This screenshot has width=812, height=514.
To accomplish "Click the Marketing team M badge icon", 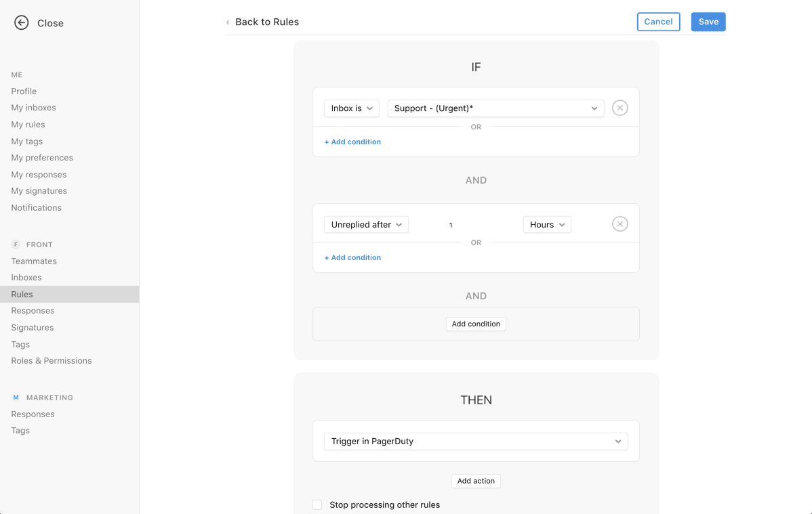I will pos(16,398).
